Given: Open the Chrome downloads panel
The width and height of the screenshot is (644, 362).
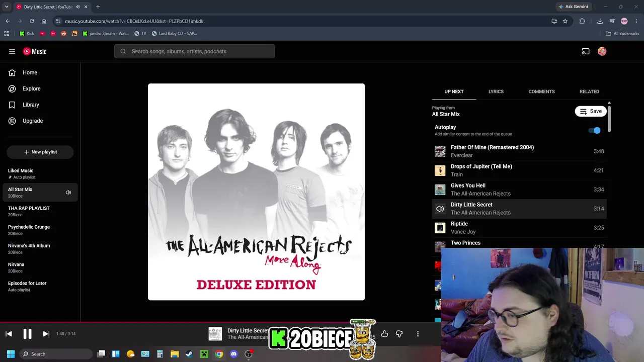Looking at the screenshot, I should point(600,21).
